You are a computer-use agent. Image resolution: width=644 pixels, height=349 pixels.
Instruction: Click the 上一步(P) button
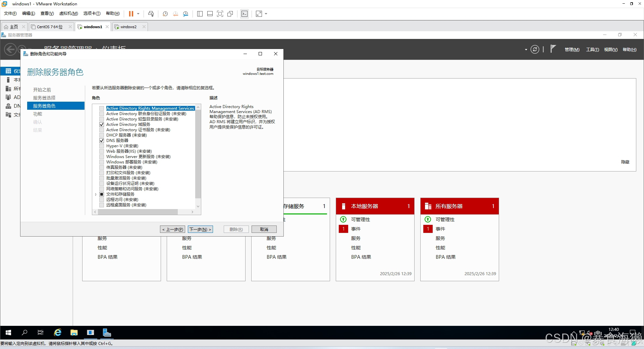[172, 229]
